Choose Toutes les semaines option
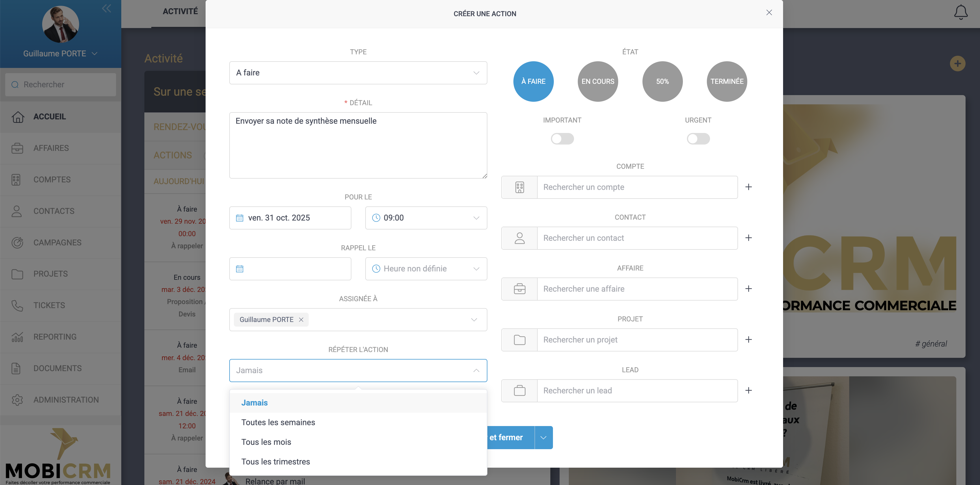Image resolution: width=980 pixels, height=485 pixels. click(278, 422)
